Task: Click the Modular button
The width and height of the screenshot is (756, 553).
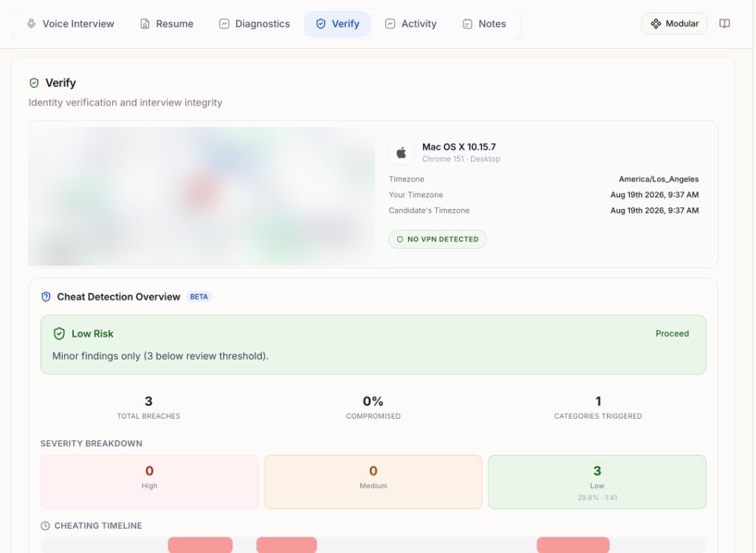Action: click(674, 24)
